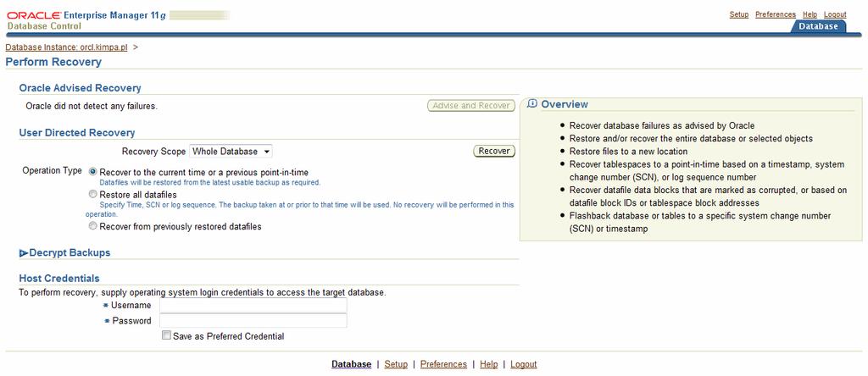The width and height of the screenshot is (868, 376).
Task: Check Save as Preferred Credential
Action: 166,335
